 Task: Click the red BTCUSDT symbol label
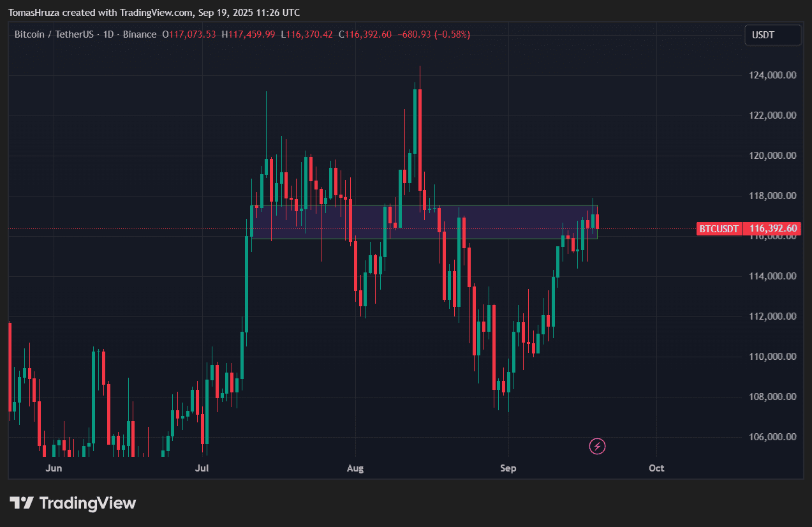[720, 228]
